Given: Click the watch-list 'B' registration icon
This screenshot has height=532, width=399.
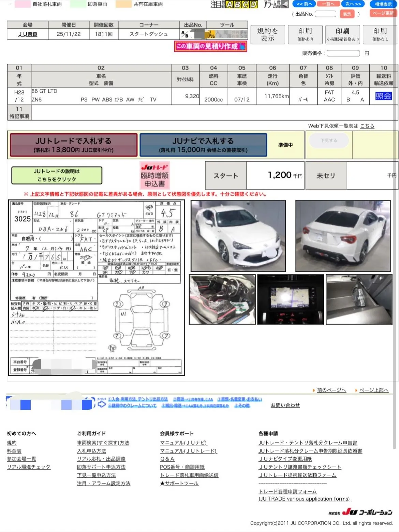Looking at the screenshot, I should [x=238, y=4].
